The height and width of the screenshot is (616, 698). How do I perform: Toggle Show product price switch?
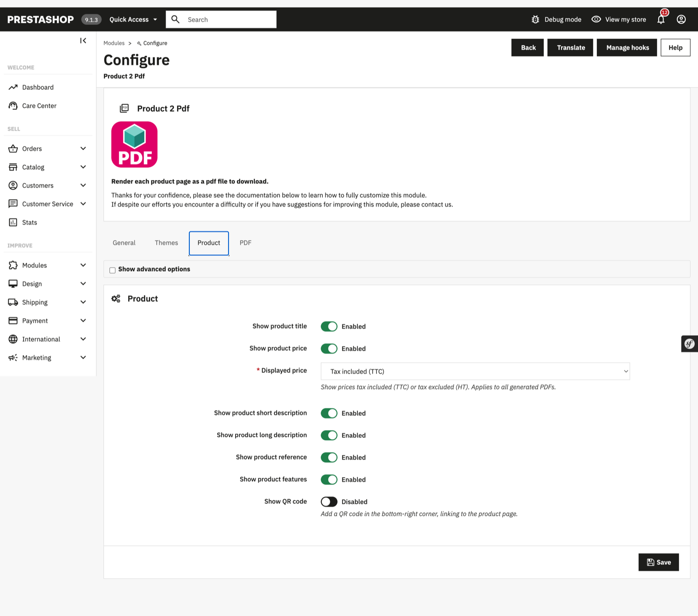tap(329, 349)
